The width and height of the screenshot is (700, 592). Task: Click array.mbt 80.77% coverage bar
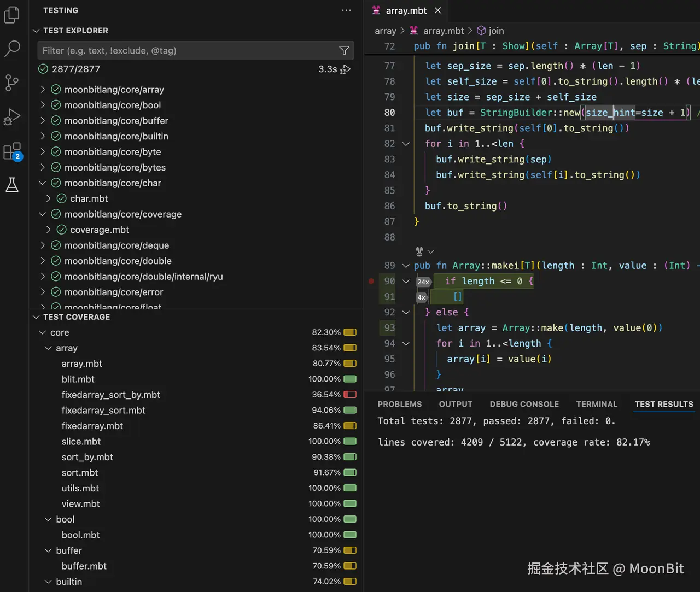click(x=350, y=364)
